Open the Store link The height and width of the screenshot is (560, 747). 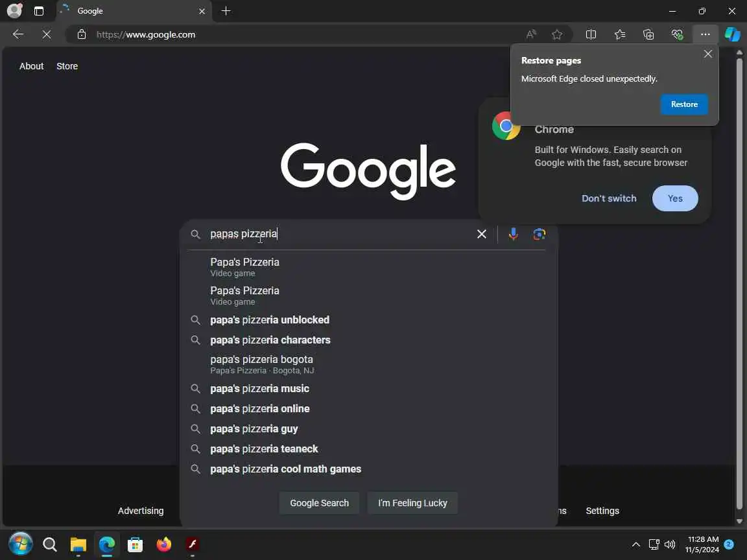(x=67, y=66)
